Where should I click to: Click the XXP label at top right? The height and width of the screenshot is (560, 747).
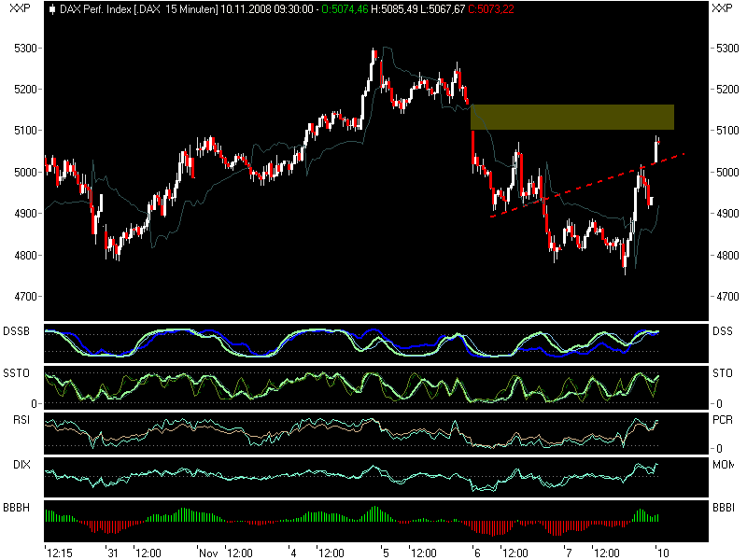pos(722,8)
